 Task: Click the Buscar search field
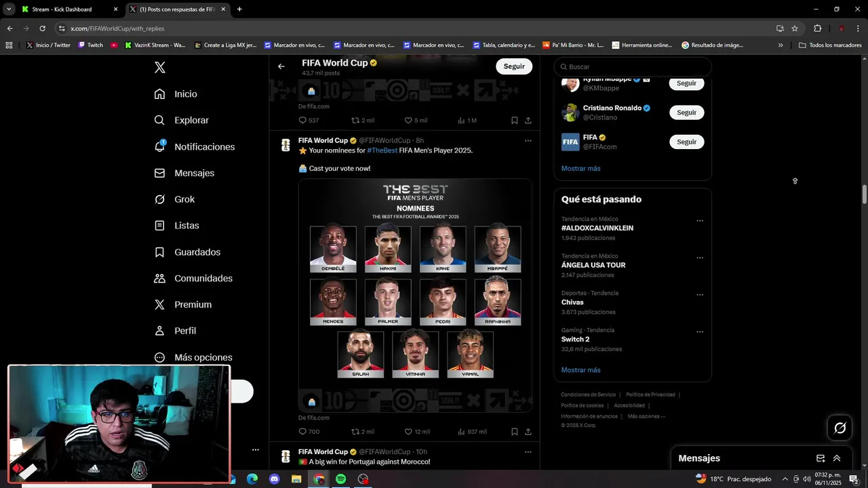coord(633,66)
